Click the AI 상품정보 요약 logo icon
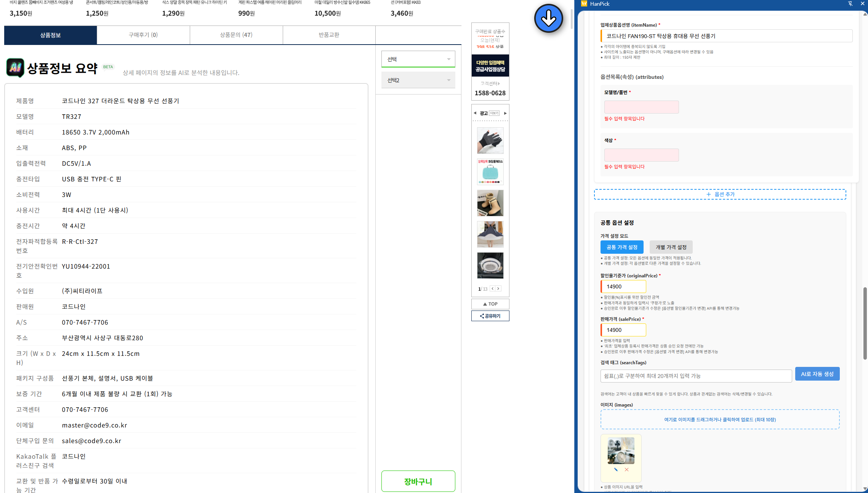Screen dimensions: 868x493 [x=15, y=68]
